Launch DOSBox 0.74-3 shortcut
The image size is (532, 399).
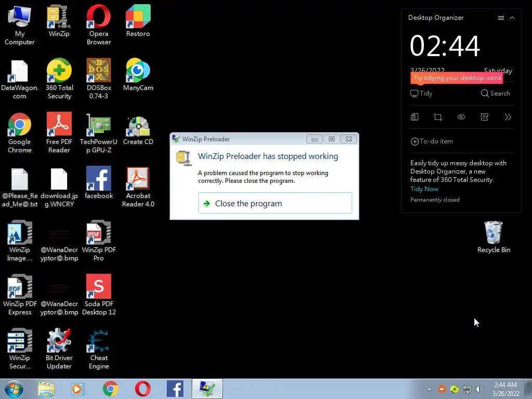point(99,79)
